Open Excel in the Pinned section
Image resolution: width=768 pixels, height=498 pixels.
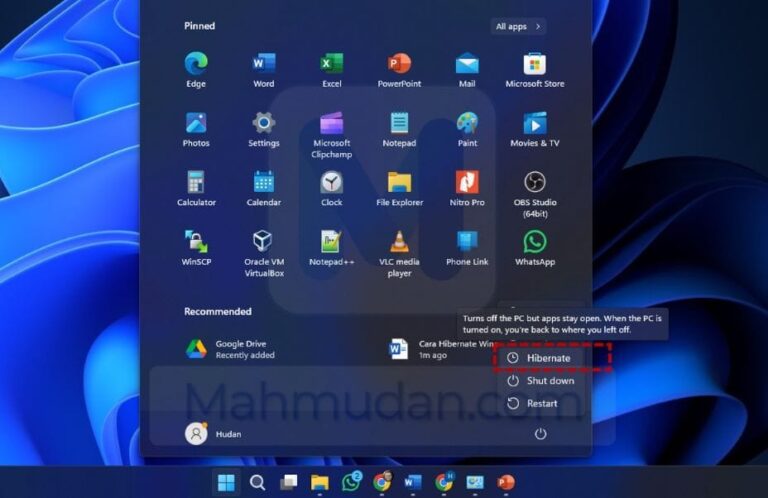[x=332, y=69]
